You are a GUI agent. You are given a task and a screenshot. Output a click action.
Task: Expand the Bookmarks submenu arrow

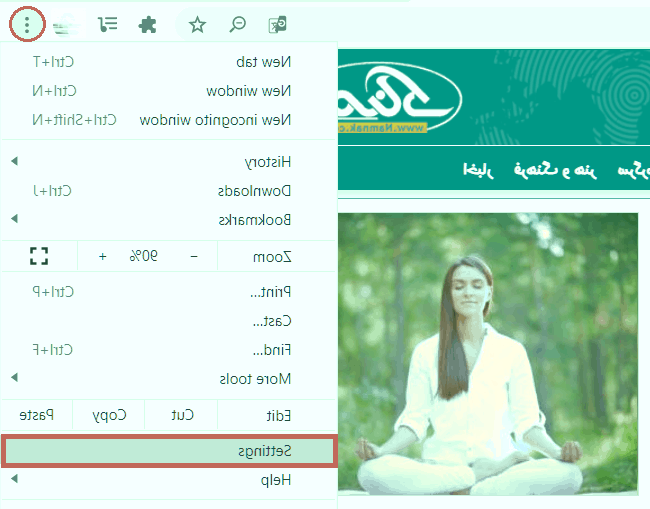coord(15,218)
